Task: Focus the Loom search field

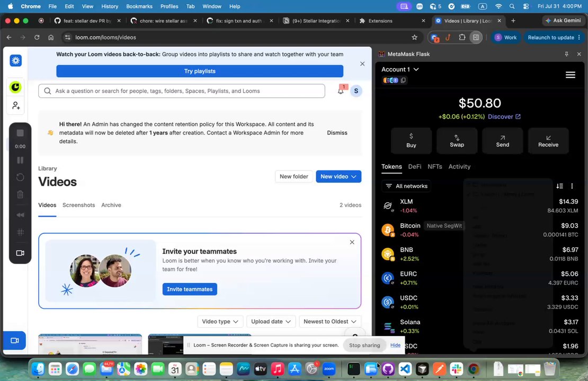Action: (182, 91)
